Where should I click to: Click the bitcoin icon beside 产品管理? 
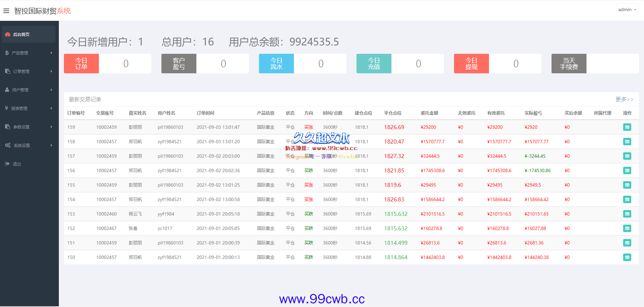click(x=7, y=53)
